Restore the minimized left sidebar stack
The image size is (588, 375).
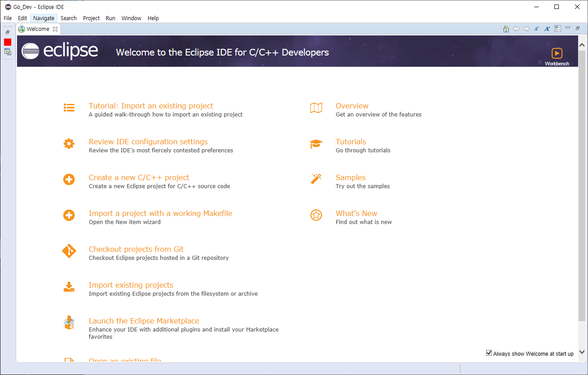8,32
